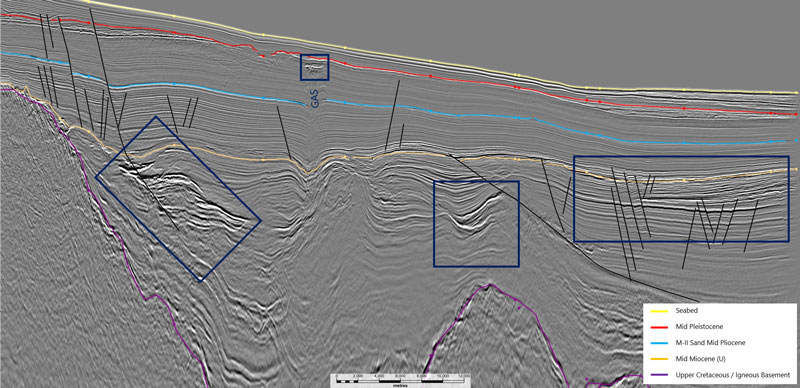Click the 'metres' unit label

tap(402, 385)
